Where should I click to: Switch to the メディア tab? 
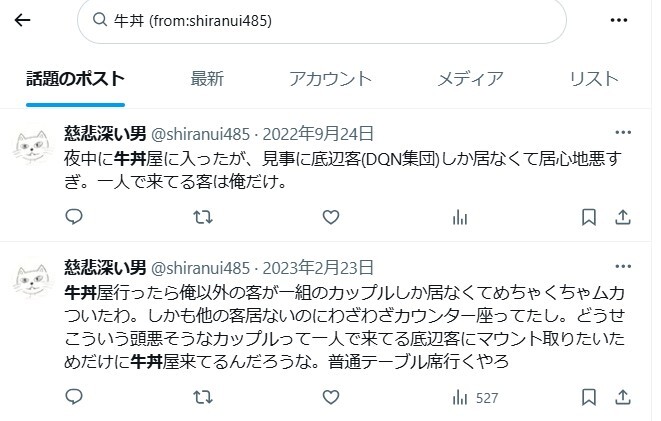tap(470, 79)
